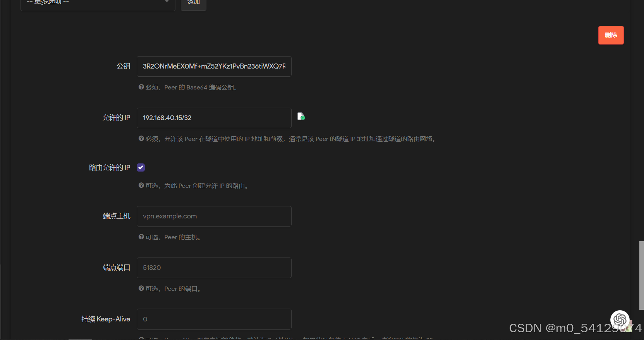Click the 公钥 label text

click(x=124, y=66)
